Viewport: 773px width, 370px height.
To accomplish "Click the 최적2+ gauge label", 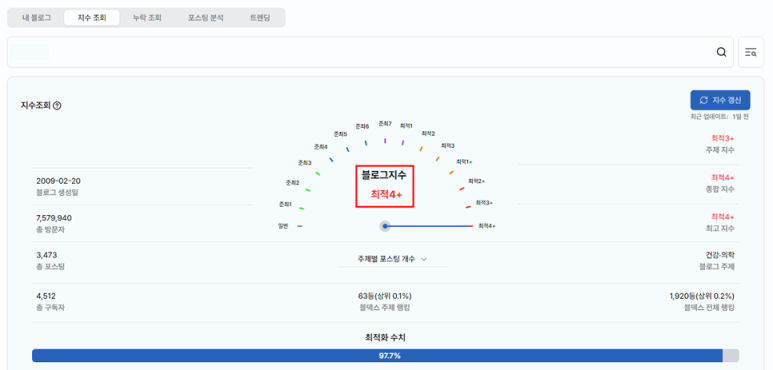I will point(477,181).
